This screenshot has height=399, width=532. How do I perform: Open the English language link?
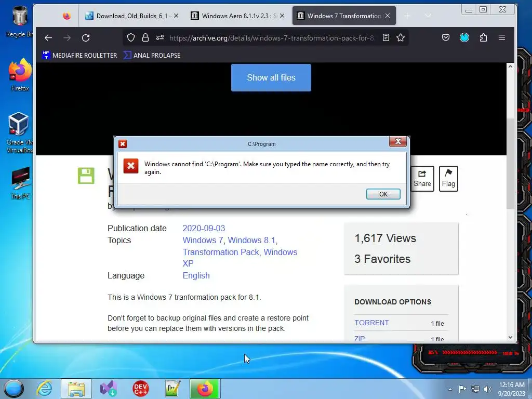[x=196, y=275]
